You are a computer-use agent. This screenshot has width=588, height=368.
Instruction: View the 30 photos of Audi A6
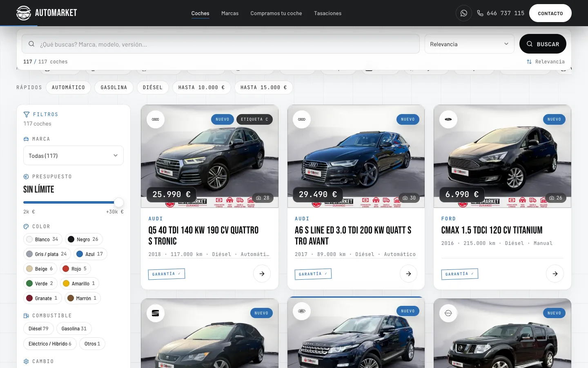click(x=409, y=198)
